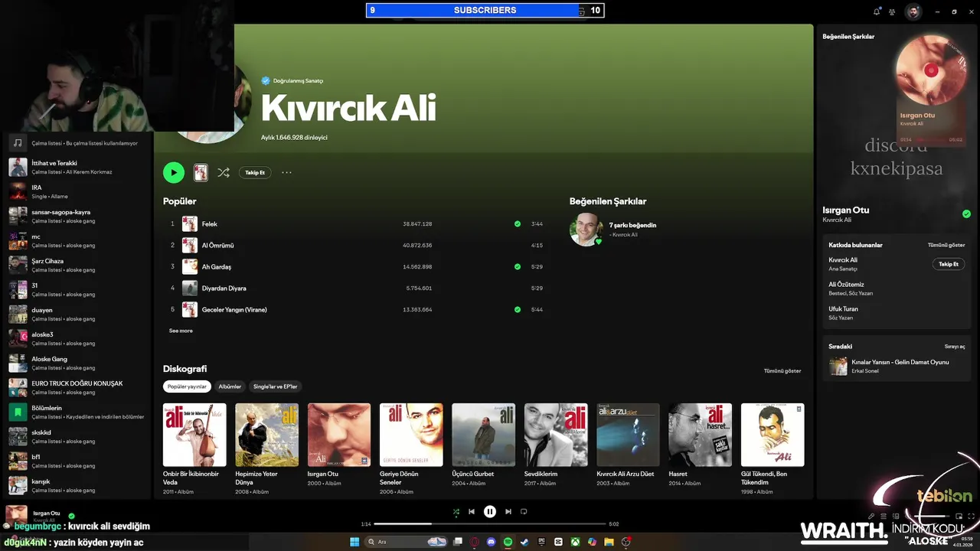Open the Şarz Cihaza playlist
Image resolution: width=980 pixels, height=551 pixels.
coord(77,266)
